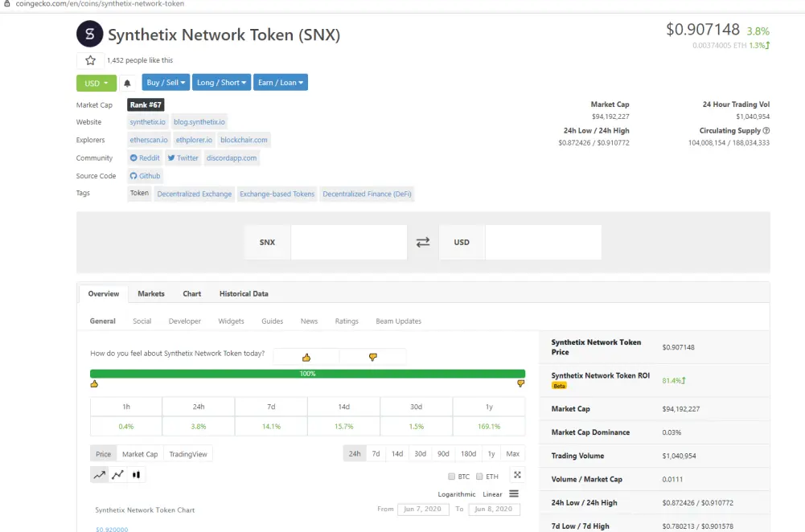Select the 1y chart range
805x532 pixels.
pyautogui.click(x=491, y=453)
